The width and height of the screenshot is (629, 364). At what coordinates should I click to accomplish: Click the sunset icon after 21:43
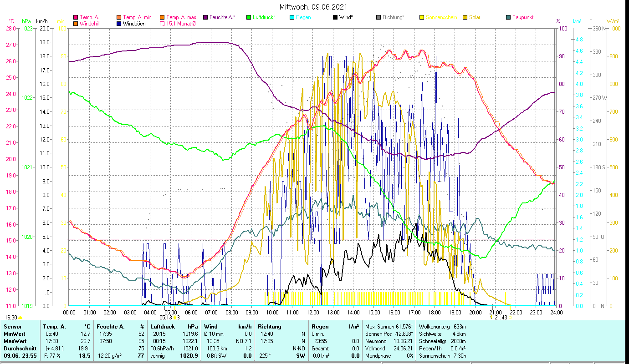point(510,318)
